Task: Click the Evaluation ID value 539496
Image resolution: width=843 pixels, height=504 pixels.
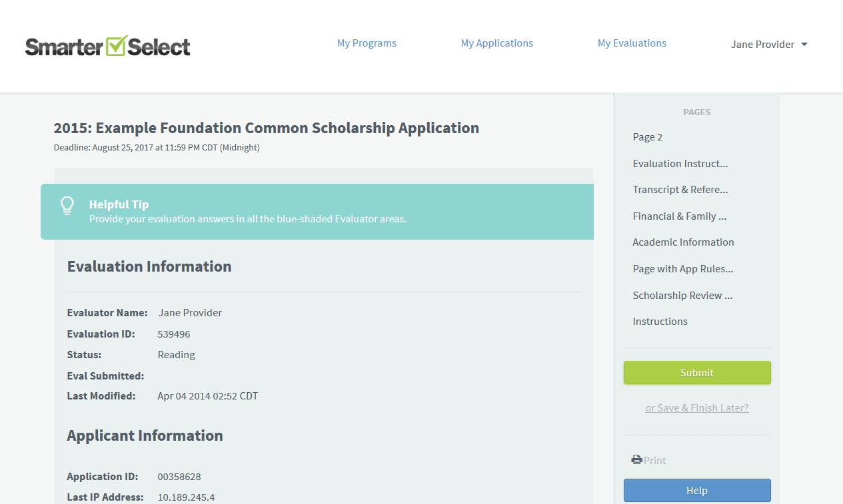Action: [174, 334]
